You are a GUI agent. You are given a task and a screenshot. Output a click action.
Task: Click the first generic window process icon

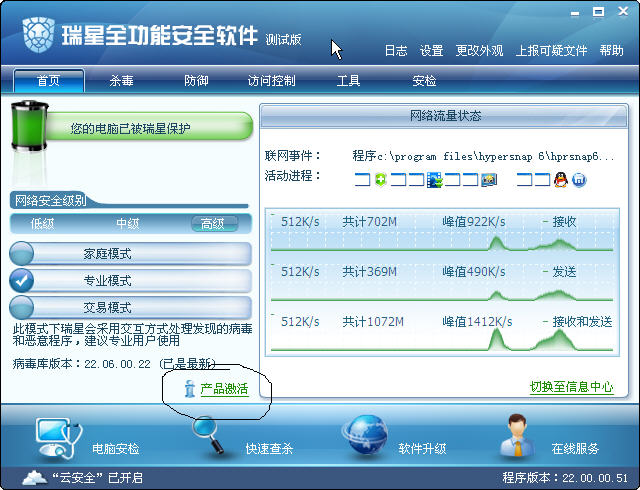[362, 180]
